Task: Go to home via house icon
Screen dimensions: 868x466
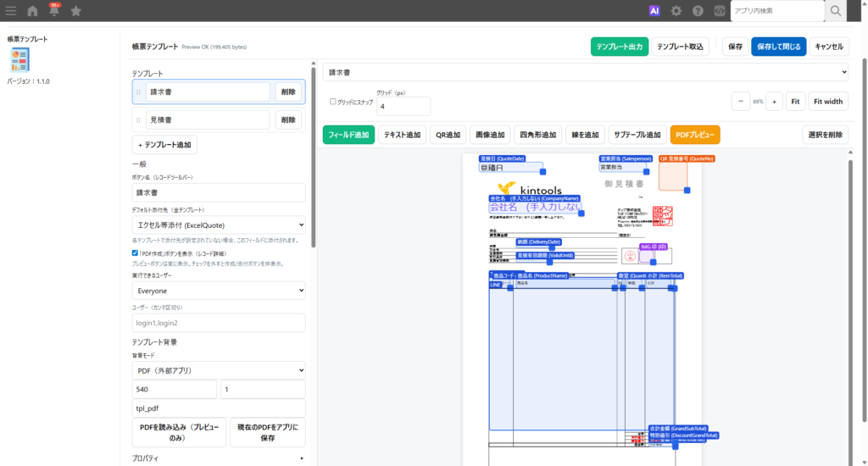Action: (32, 11)
